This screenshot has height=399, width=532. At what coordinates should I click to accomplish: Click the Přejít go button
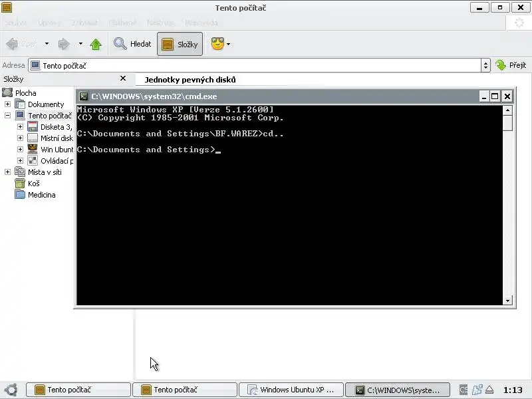511,65
